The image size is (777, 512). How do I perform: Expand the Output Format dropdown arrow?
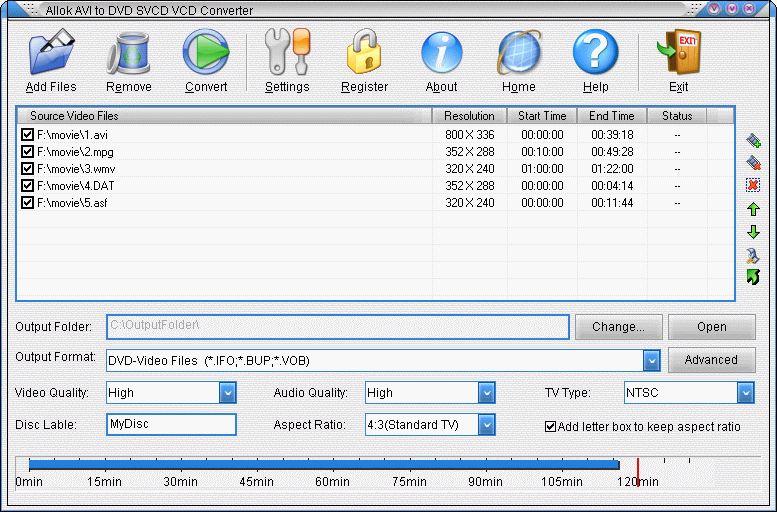tap(651, 360)
